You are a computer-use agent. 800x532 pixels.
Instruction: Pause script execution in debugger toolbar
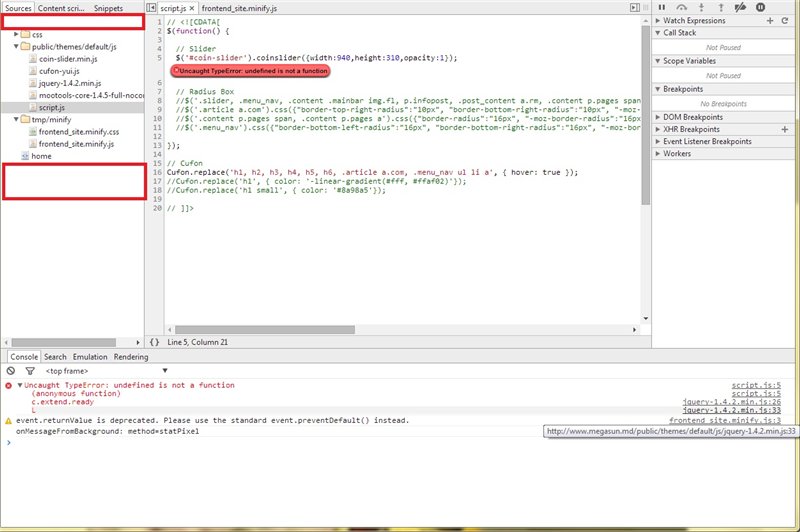[x=661, y=7]
